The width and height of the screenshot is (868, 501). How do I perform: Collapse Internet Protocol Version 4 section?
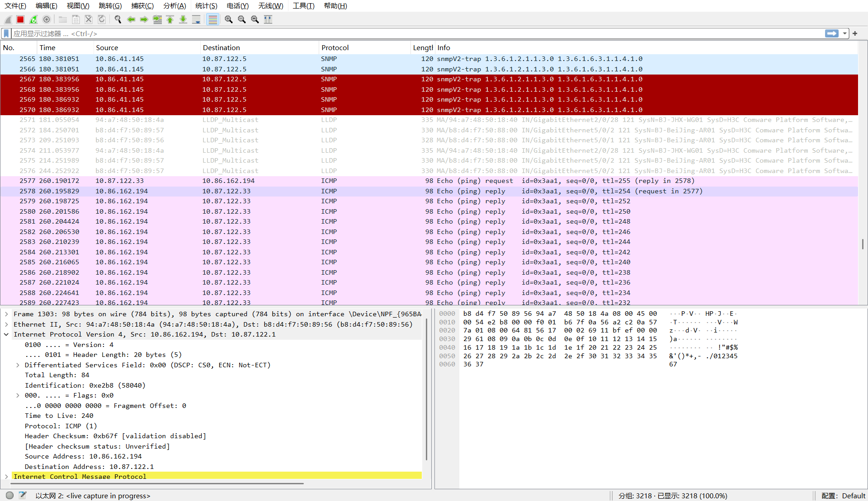(6, 334)
